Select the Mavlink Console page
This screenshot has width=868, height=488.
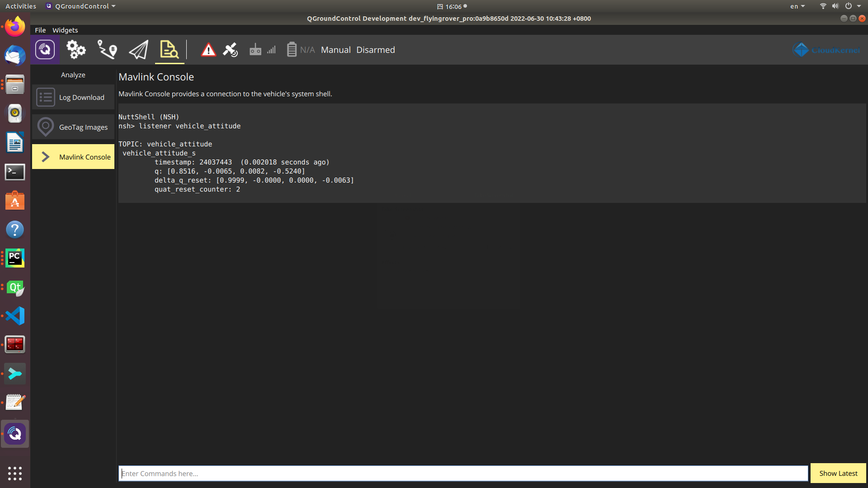pos(73,157)
